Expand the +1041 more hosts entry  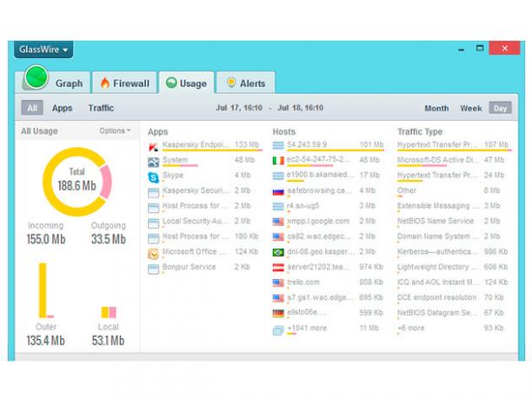point(328,329)
